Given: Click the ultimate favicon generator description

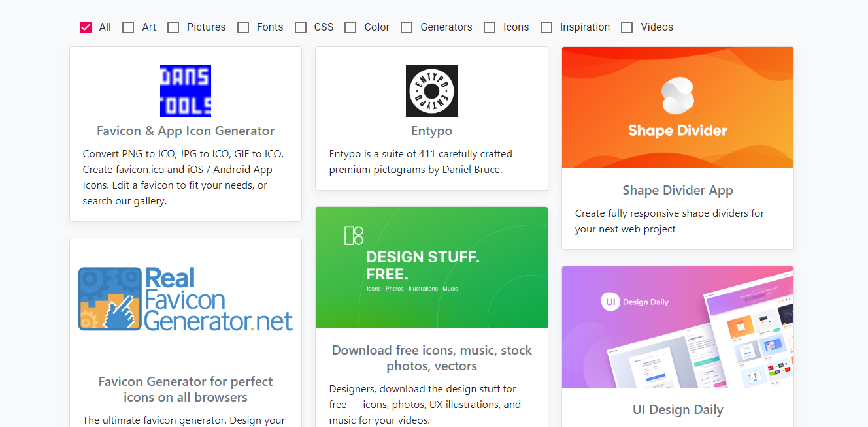Looking at the screenshot, I should 184,420.
